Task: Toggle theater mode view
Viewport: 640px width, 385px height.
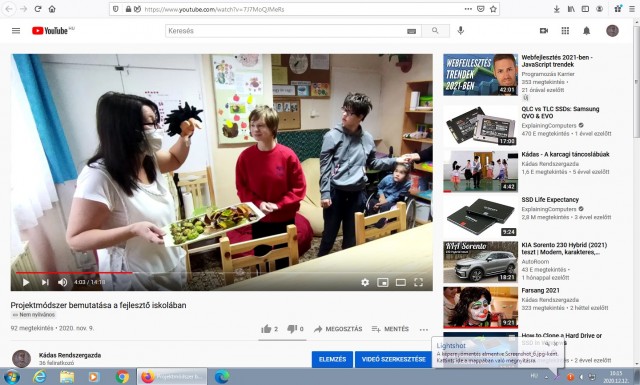Action: pyautogui.click(x=401, y=282)
